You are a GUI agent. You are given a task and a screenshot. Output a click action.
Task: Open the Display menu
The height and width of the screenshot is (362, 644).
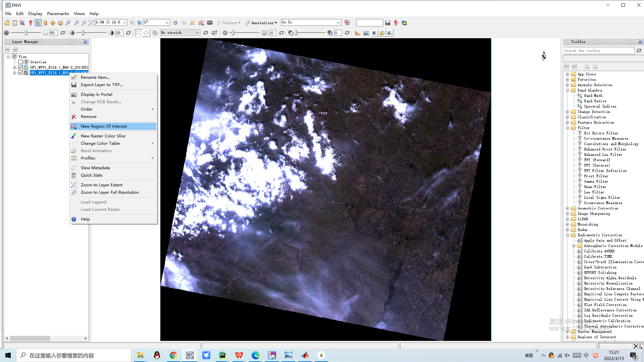pyautogui.click(x=35, y=13)
